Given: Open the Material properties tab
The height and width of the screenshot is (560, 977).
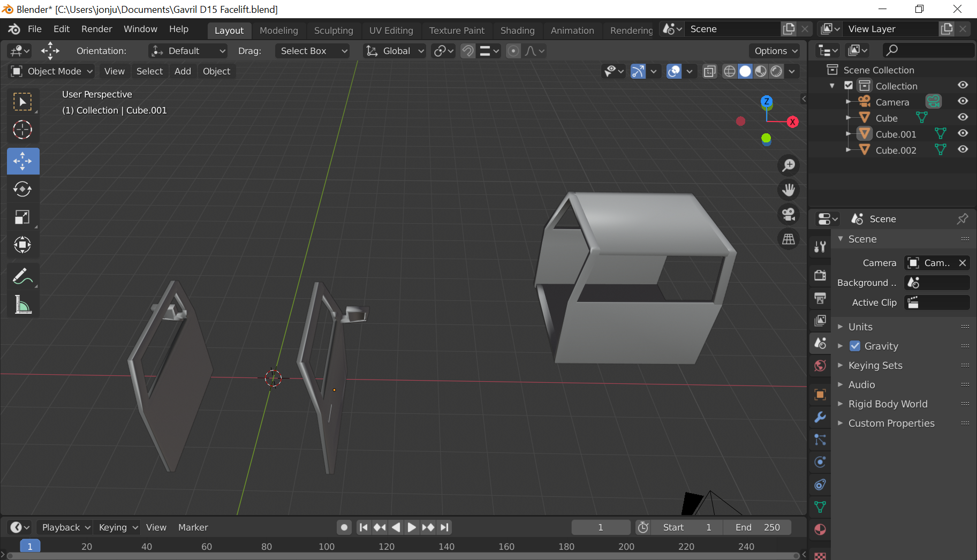Looking at the screenshot, I should click(820, 529).
